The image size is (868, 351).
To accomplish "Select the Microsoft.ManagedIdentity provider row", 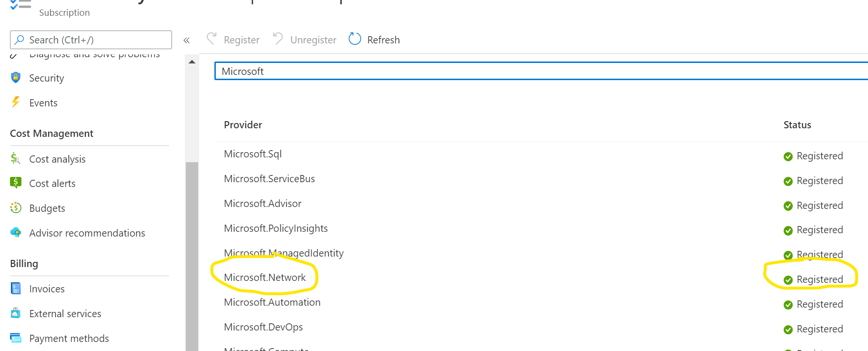I will pos(541,253).
